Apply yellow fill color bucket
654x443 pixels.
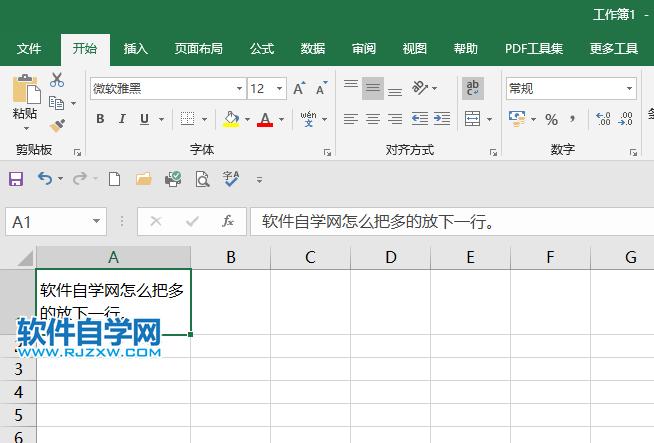(231, 119)
